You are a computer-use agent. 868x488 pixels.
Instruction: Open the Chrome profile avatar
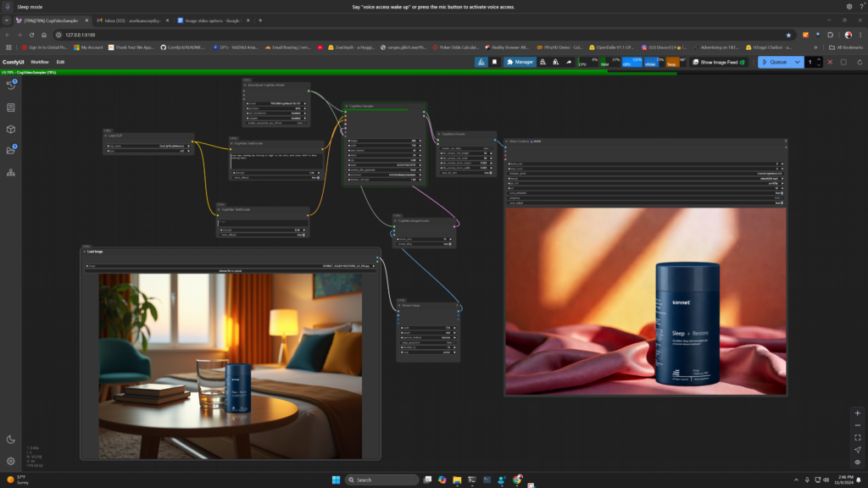click(848, 35)
